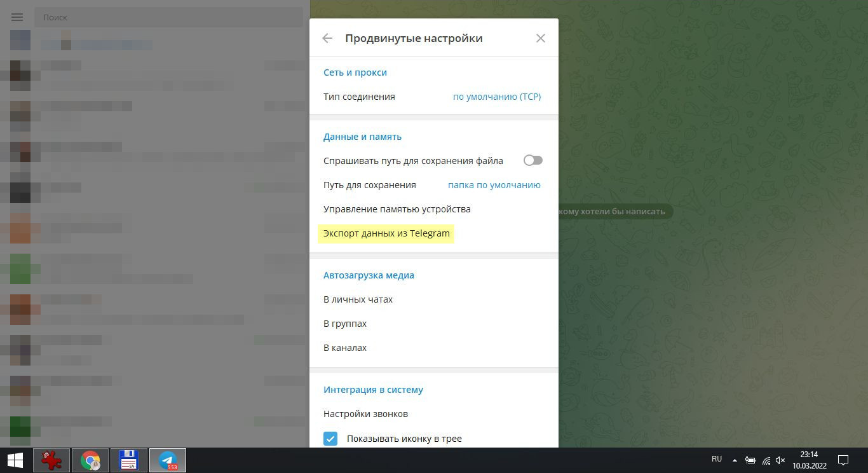
Task: Change save path папка по умолчанию
Action: (494, 185)
